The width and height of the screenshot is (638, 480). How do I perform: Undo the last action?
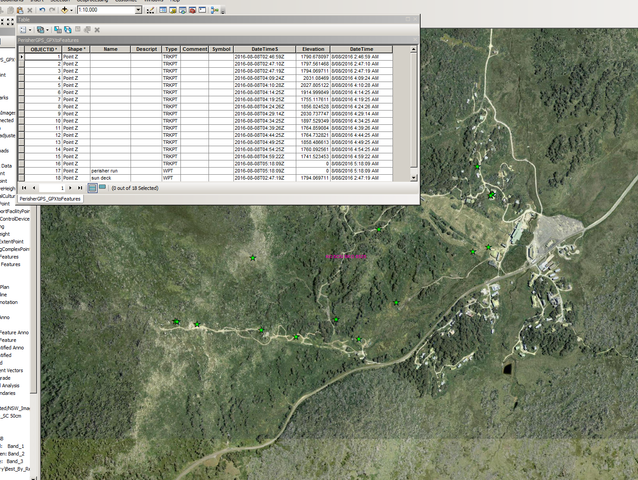click(42, 10)
